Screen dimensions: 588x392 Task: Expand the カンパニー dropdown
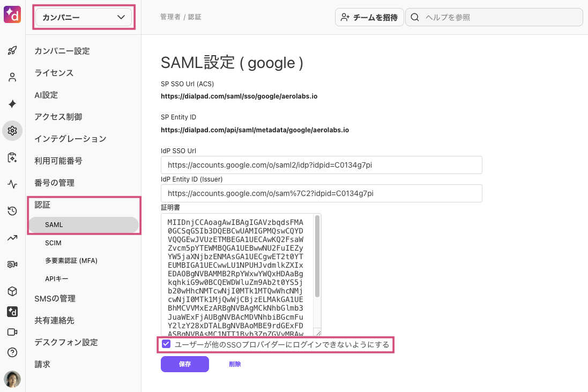[83, 18]
